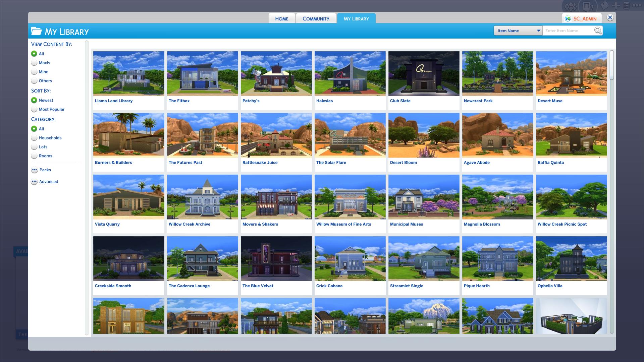Switch to the Home tab
This screenshot has height=362, width=644.
282,18
